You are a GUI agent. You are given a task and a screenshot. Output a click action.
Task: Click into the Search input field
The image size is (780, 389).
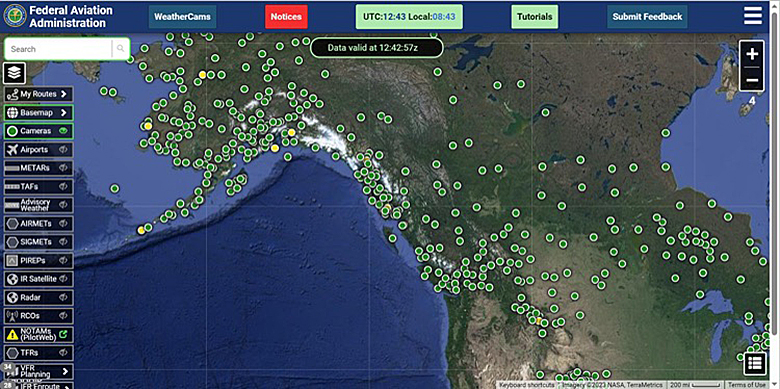[58, 49]
